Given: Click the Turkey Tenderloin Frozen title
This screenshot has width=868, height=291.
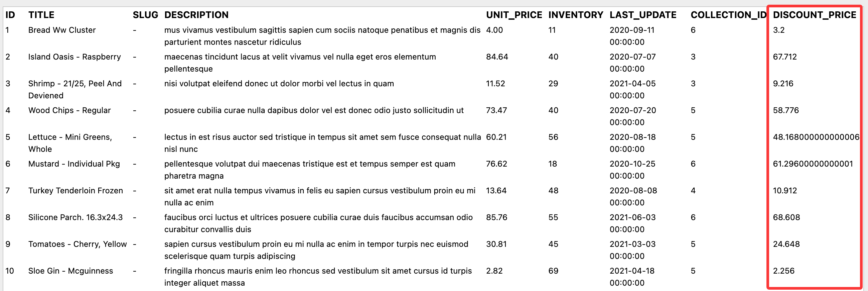Looking at the screenshot, I should (76, 191).
